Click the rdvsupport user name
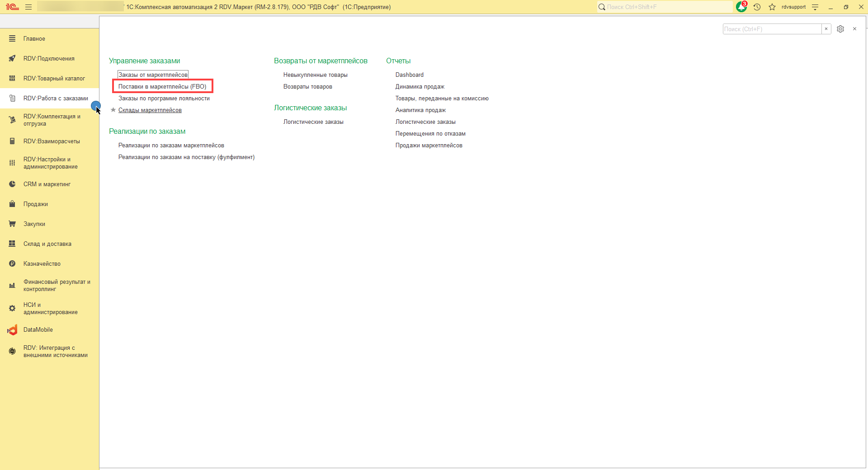The height and width of the screenshot is (470, 868). pyautogui.click(x=794, y=7)
